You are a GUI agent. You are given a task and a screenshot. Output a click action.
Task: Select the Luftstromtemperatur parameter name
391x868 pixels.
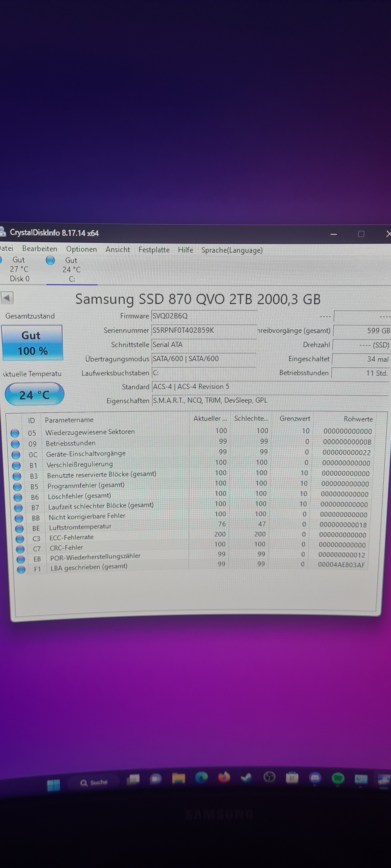click(x=80, y=527)
